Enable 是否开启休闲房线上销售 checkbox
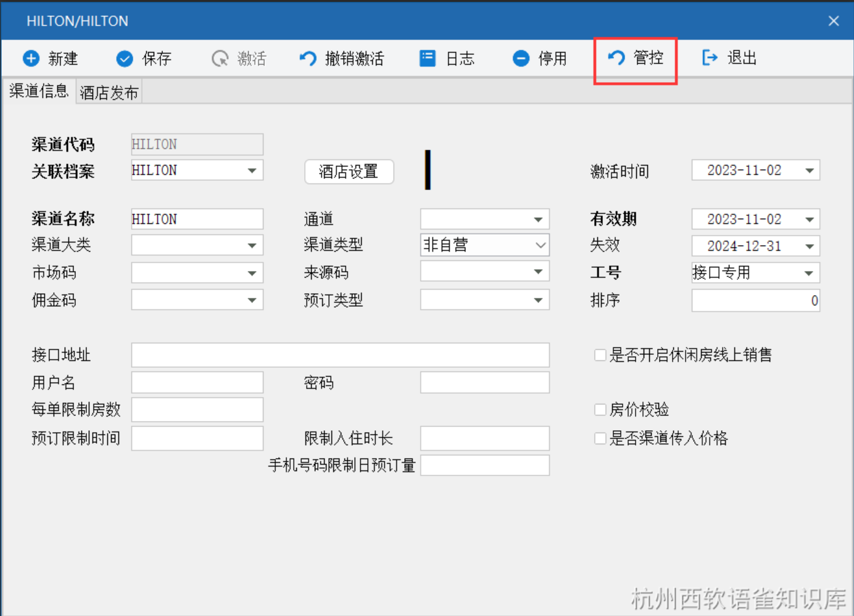The width and height of the screenshot is (854, 616). pos(600,355)
